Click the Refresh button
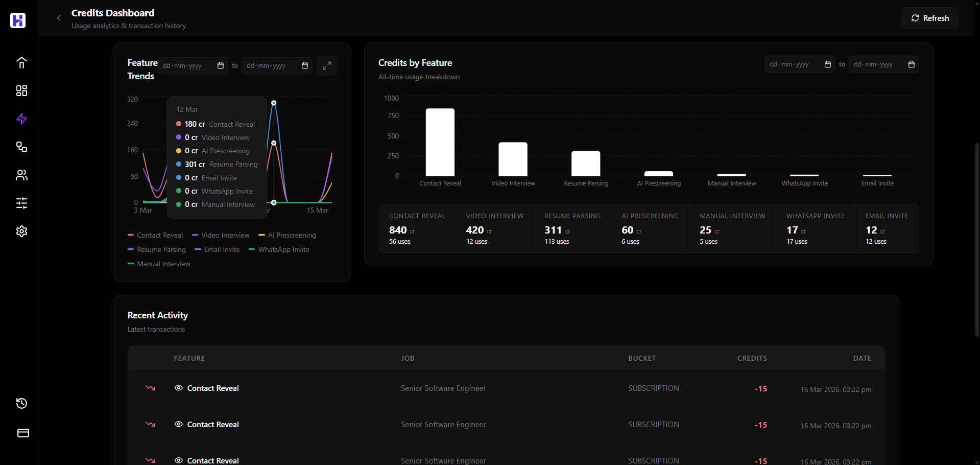 coord(930,18)
